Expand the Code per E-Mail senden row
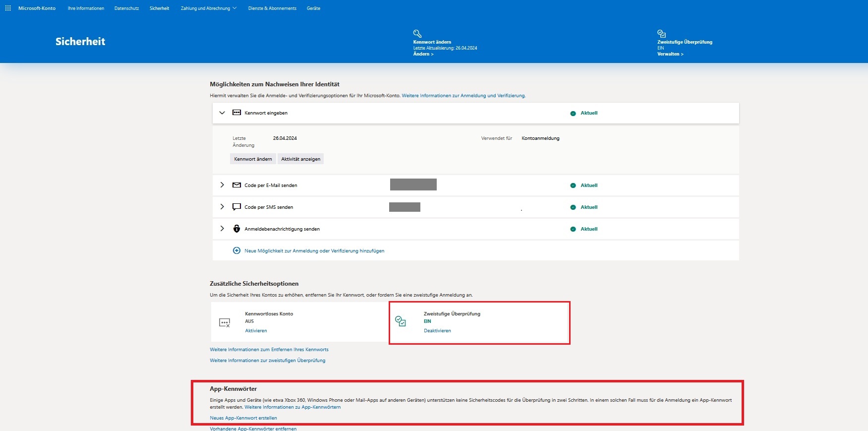This screenshot has height=431, width=868. pos(222,185)
